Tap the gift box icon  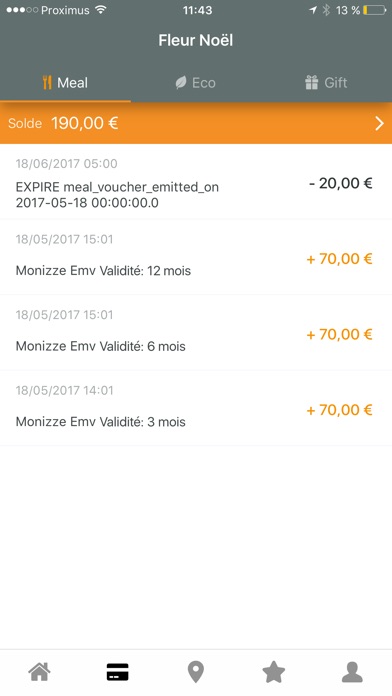pos(312,83)
